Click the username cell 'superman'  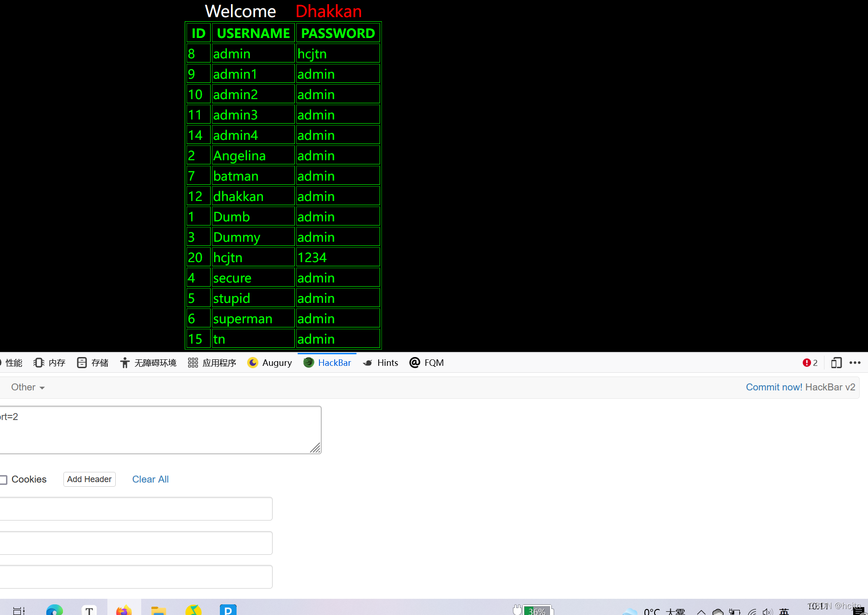click(253, 319)
